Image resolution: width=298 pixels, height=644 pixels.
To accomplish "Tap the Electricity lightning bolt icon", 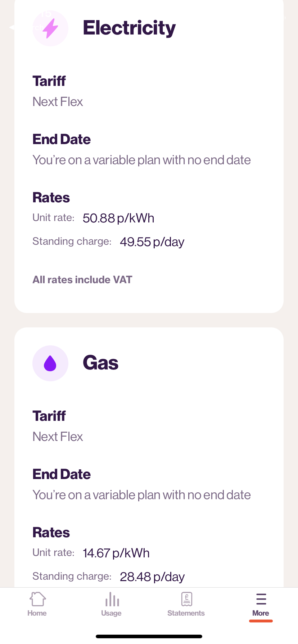I will tap(50, 28).
